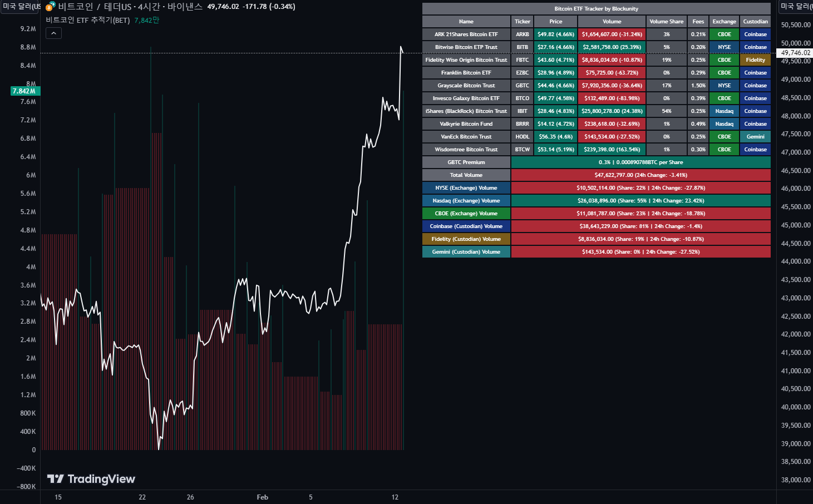Viewport: 813px width, 504px height.
Task: Click the 15 date label on the time axis
Action: point(58,497)
